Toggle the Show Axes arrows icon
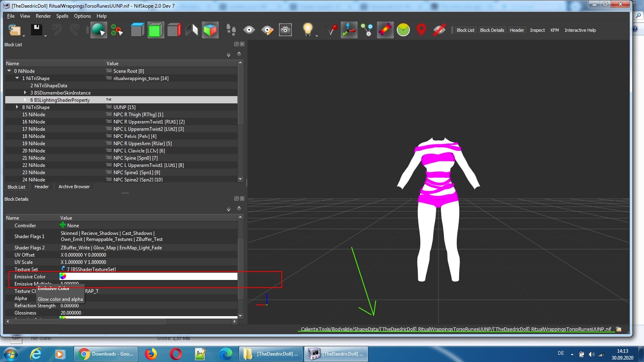This screenshot has height=362, width=644. [x=349, y=30]
